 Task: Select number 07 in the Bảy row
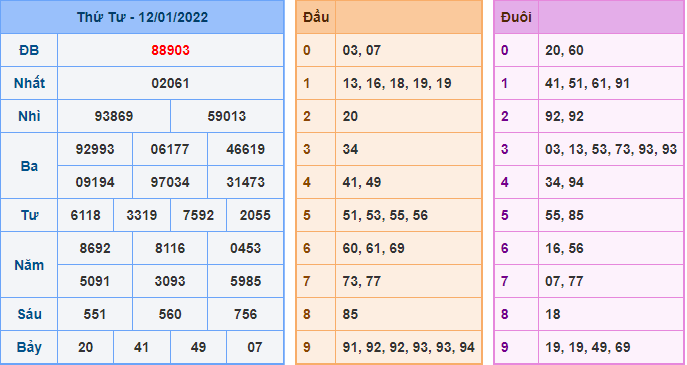[255, 347]
